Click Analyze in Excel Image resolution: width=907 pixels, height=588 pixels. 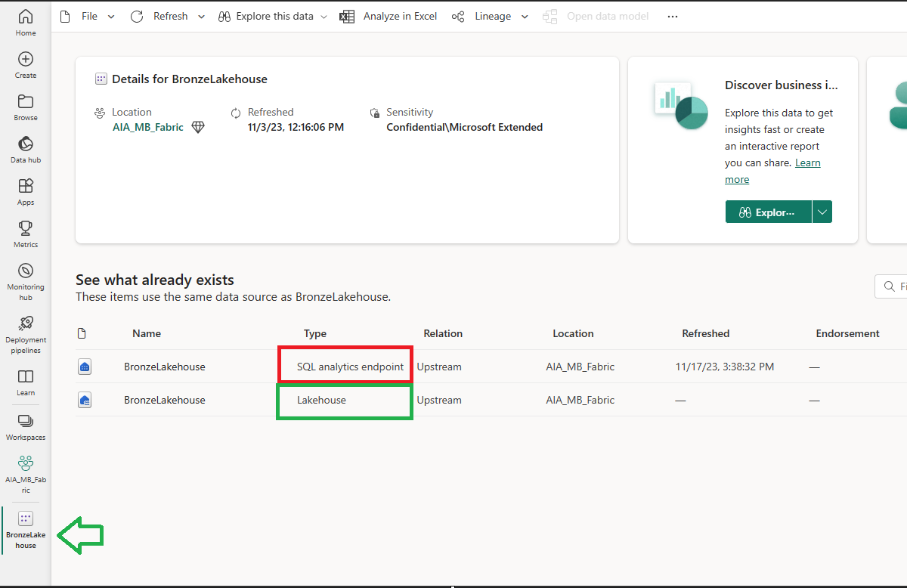400,17
